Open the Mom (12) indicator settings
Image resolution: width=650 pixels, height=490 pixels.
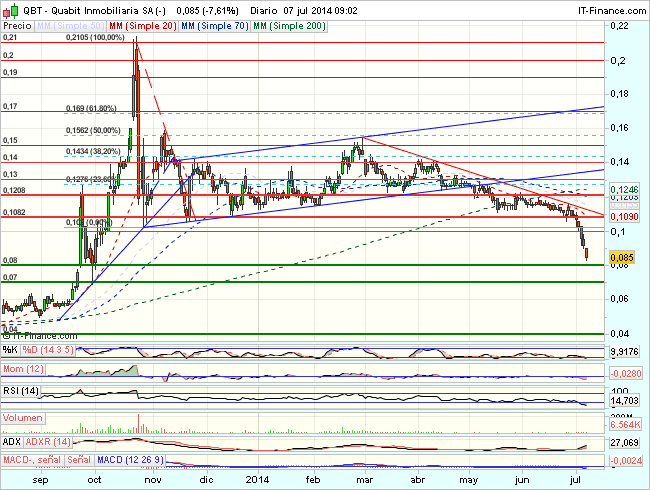click(21, 370)
